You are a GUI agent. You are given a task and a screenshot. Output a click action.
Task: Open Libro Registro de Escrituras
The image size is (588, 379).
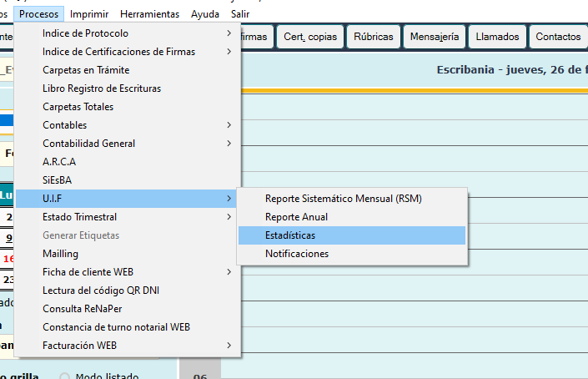point(102,88)
